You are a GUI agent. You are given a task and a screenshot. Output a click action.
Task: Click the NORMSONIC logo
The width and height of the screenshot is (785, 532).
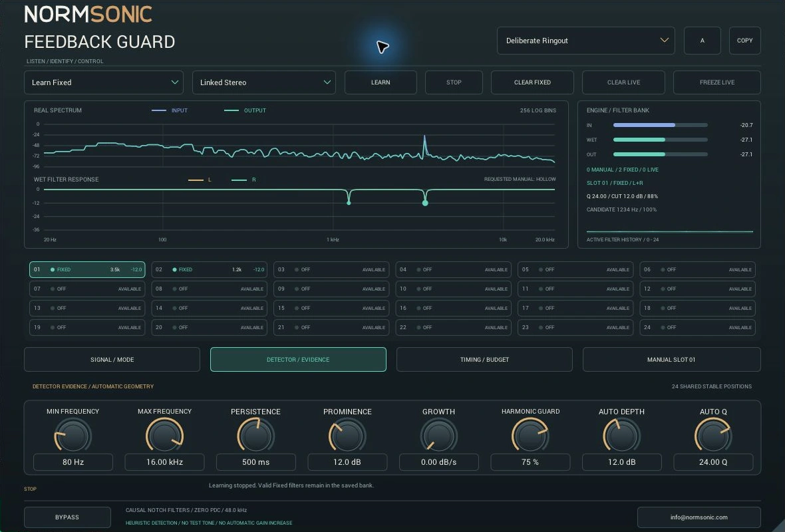(x=88, y=14)
